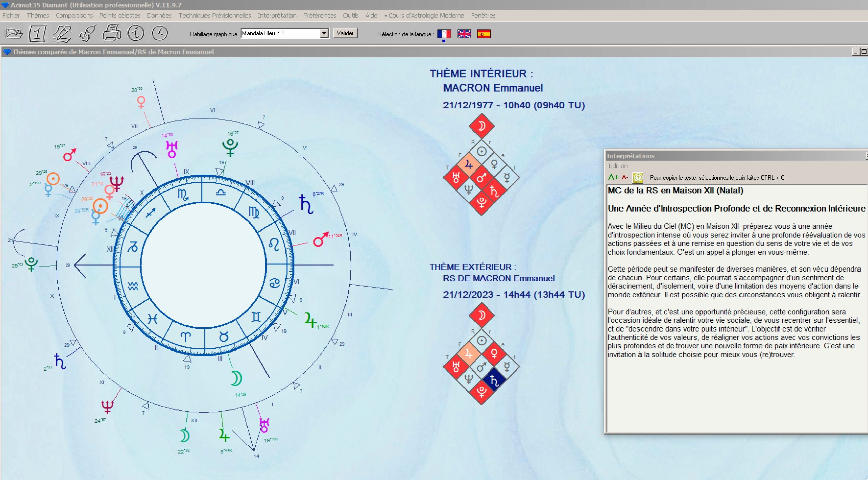This screenshot has height=480, width=868.
Task: Click the quill pen toolbar icon
Action: pyautogui.click(x=87, y=33)
